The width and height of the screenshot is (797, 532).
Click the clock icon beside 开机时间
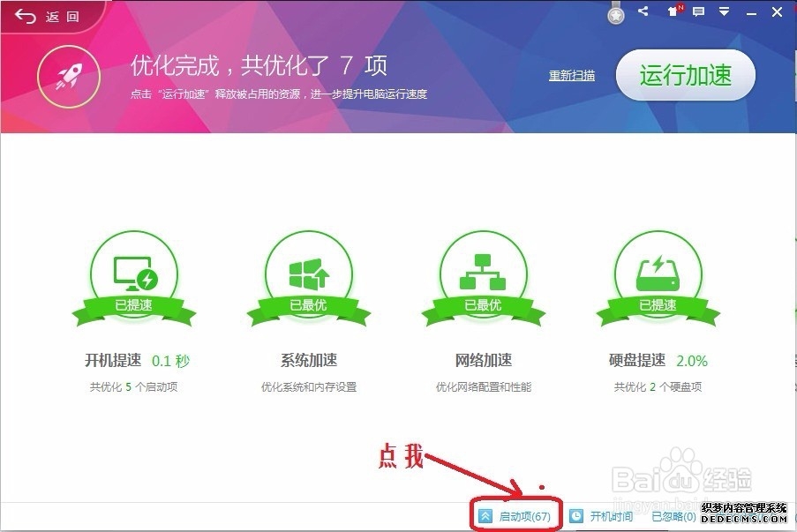click(x=577, y=516)
